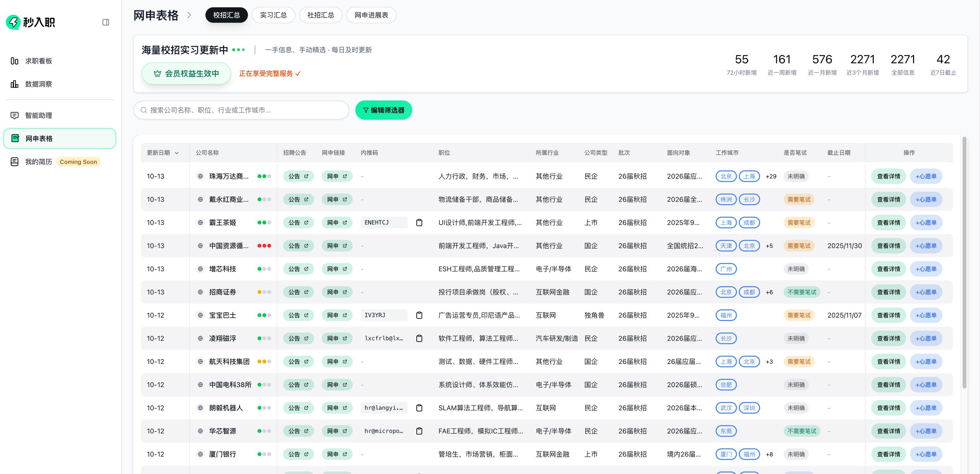The image size is (980, 474).
Task: Focus the company and position search field
Action: coord(241,110)
